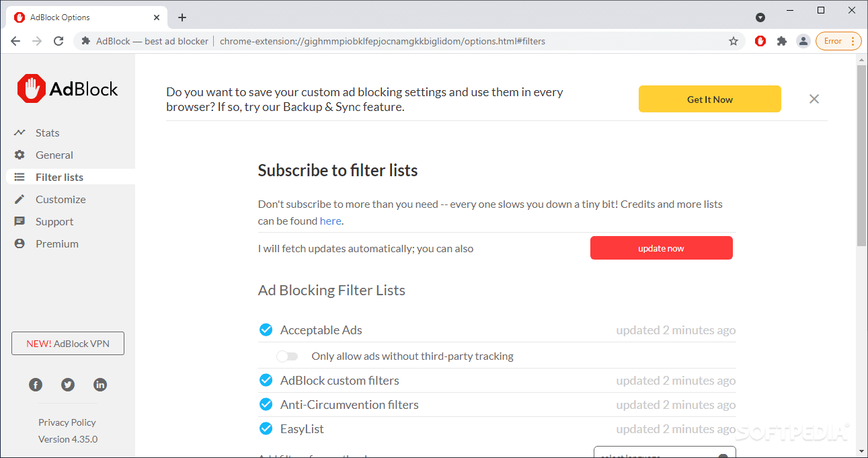Click the scrollbar down arrow
This screenshot has height=458, width=868.
(862, 452)
